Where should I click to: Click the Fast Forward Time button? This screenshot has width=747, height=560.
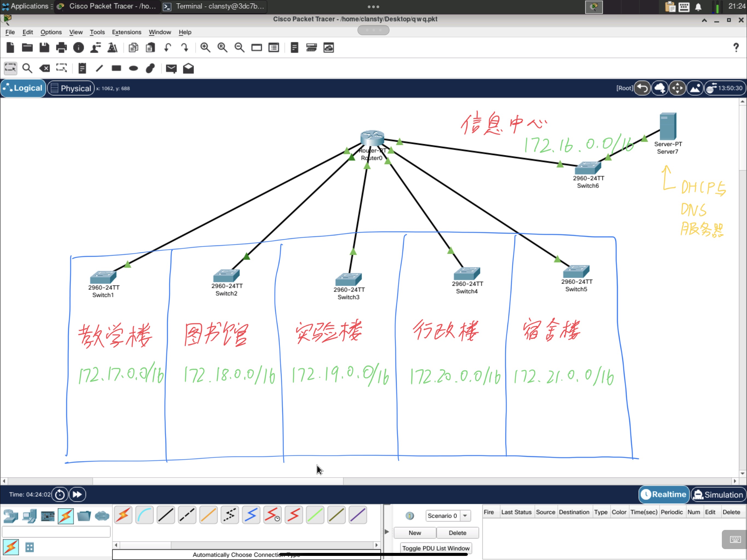tap(77, 494)
